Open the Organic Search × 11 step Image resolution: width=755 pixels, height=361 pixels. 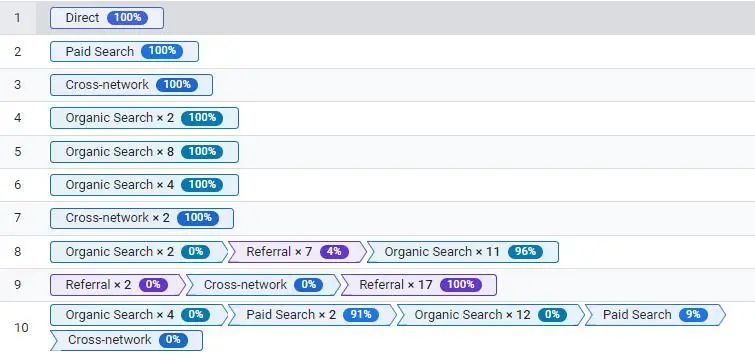(x=463, y=252)
